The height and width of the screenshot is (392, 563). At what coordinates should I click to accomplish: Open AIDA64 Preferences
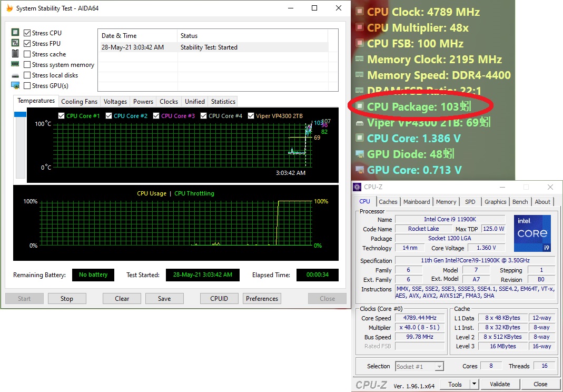[x=262, y=299]
